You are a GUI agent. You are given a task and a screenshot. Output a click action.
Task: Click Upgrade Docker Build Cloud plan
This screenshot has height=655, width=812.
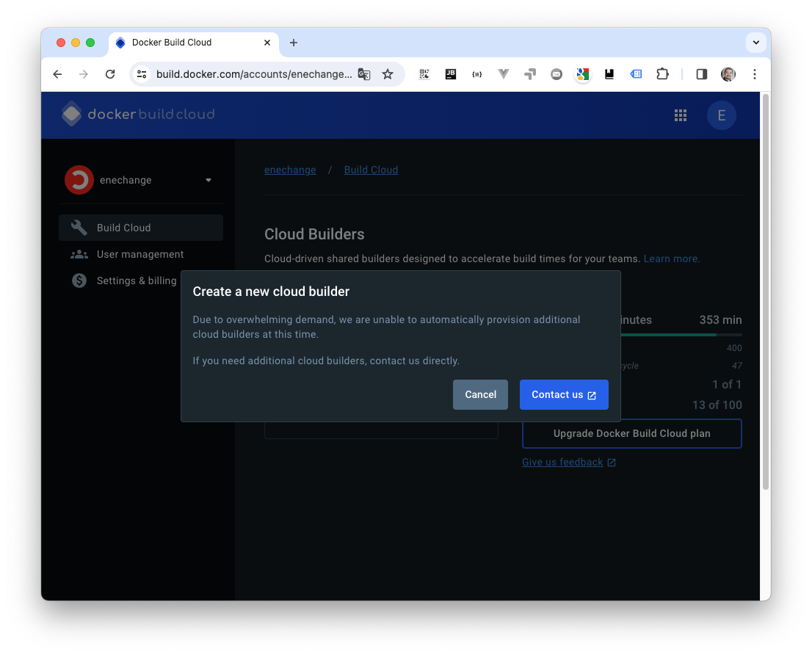point(632,433)
